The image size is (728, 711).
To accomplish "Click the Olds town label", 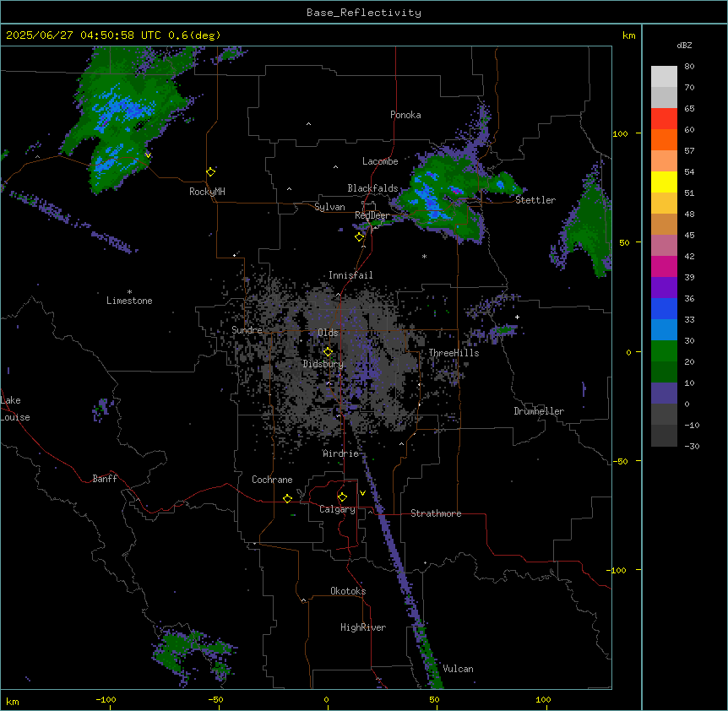I will [328, 333].
